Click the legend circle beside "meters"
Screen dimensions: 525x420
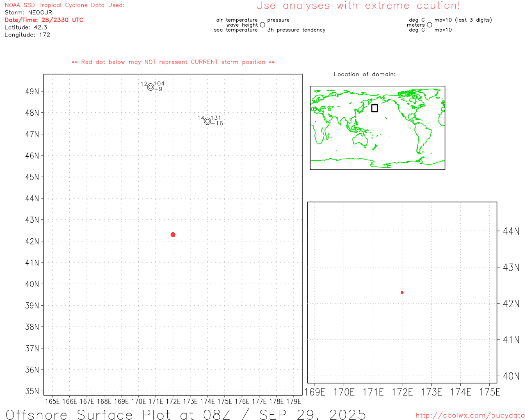tap(429, 25)
